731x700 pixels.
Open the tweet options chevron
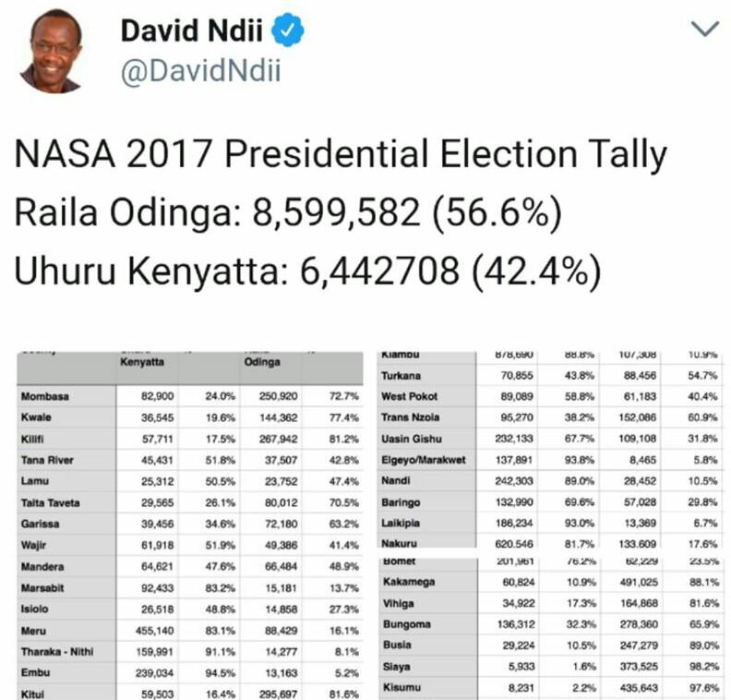(x=704, y=30)
